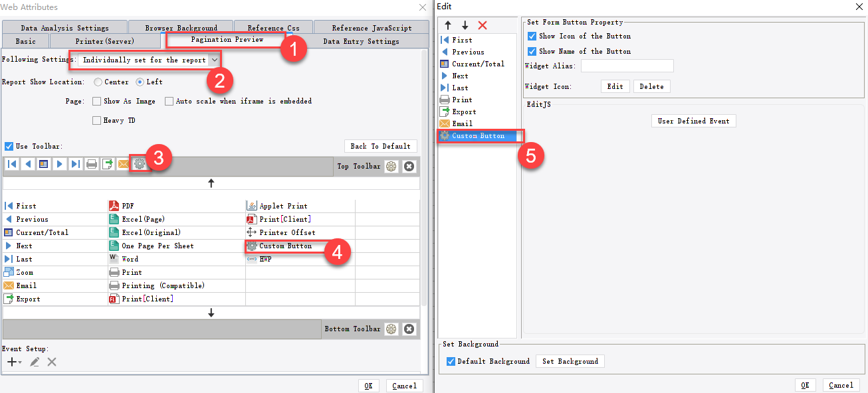This screenshot has height=393, width=868.
Task: Switch to Reference Css tab
Action: (273, 28)
